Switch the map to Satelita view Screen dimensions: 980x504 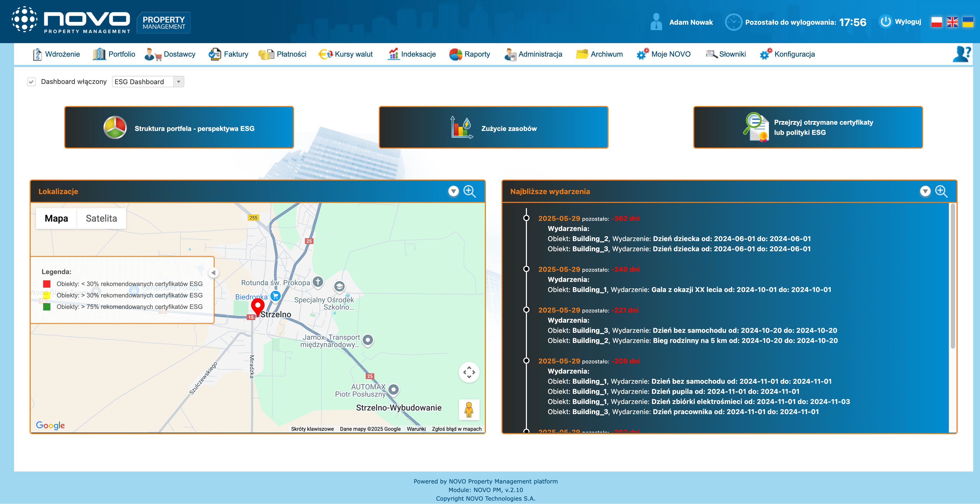coord(101,218)
